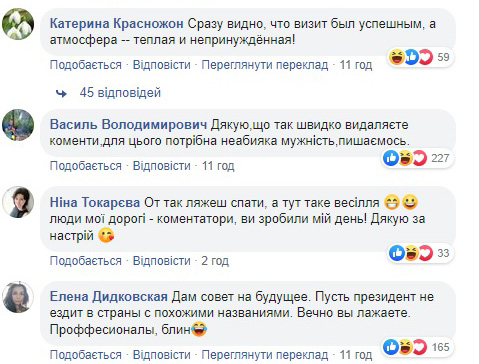Viewport: 479px width, 364px height.
Task: Like Катерина Красножон's comment via Подобається
Action: [86, 65]
